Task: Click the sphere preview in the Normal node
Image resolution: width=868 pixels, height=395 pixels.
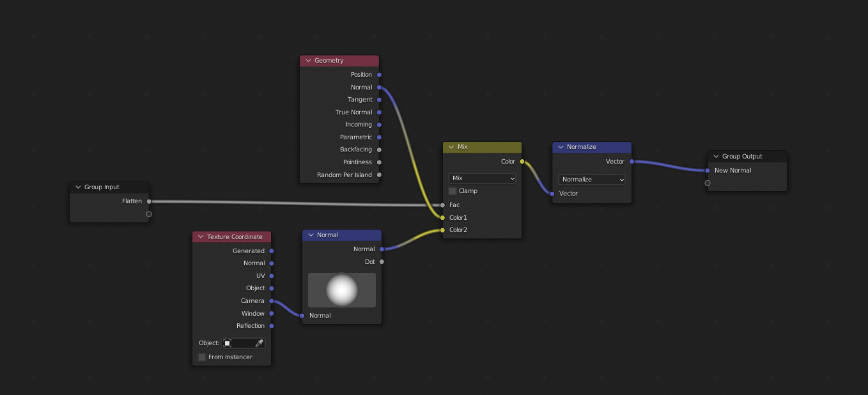Action: click(342, 290)
